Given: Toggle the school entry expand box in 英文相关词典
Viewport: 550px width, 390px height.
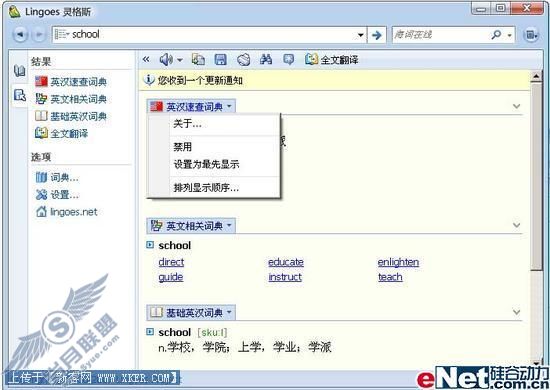Looking at the screenshot, I should click(x=150, y=245).
